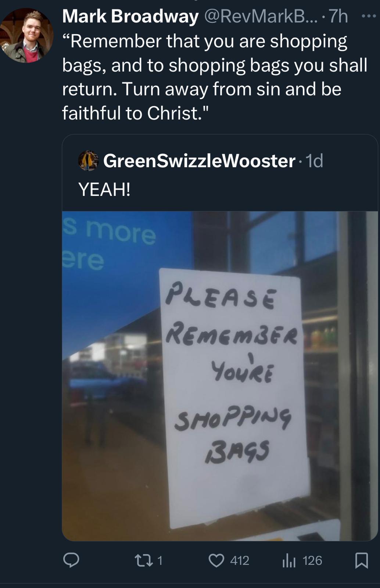380x588 pixels.
Task: View analytics via the bar chart icon
Action: 289,560
